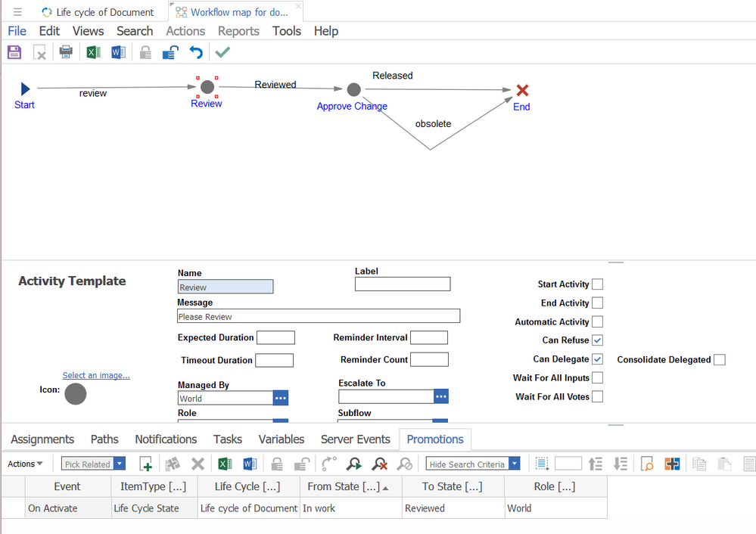This screenshot has height=534, width=756.
Task: Click the blue Undo arrow icon
Action: [196, 52]
